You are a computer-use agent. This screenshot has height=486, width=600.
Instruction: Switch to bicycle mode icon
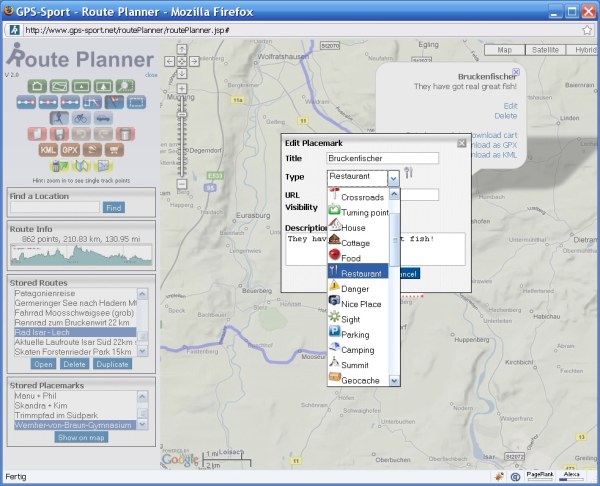click(x=81, y=118)
